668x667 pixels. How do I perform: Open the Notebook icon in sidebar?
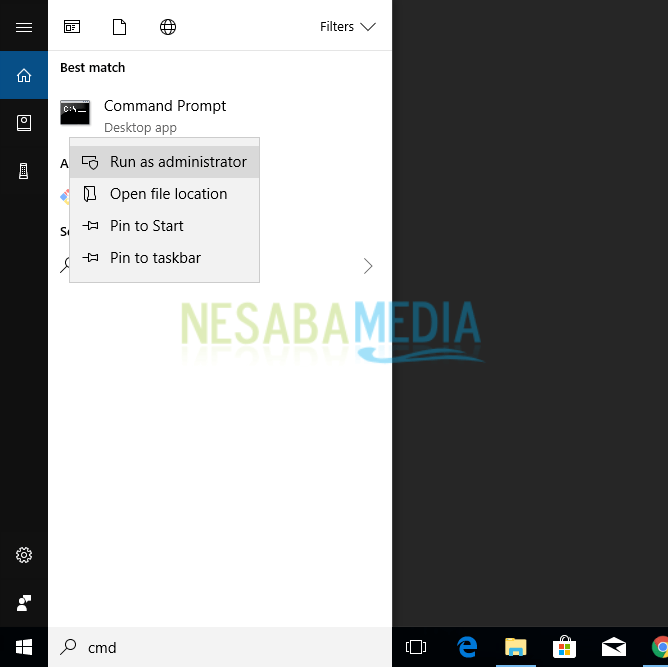[24, 123]
